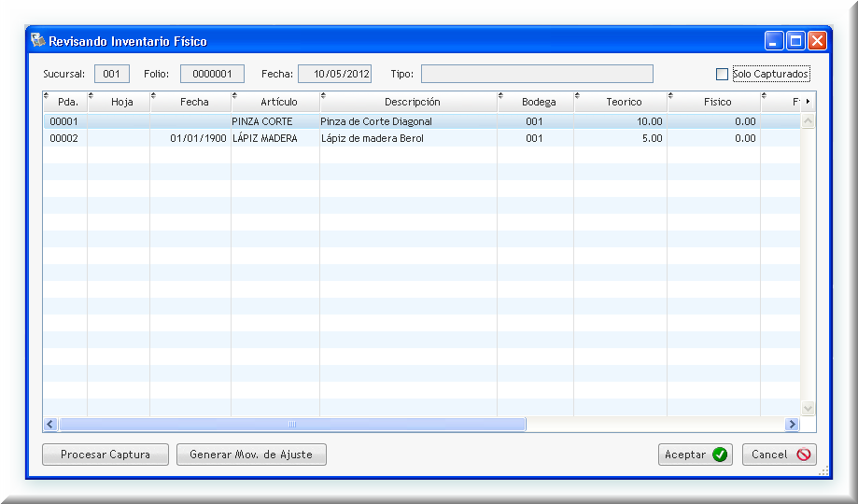Sort the table by the Teorico column
Screen dimensions: 858x504
click(624, 102)
